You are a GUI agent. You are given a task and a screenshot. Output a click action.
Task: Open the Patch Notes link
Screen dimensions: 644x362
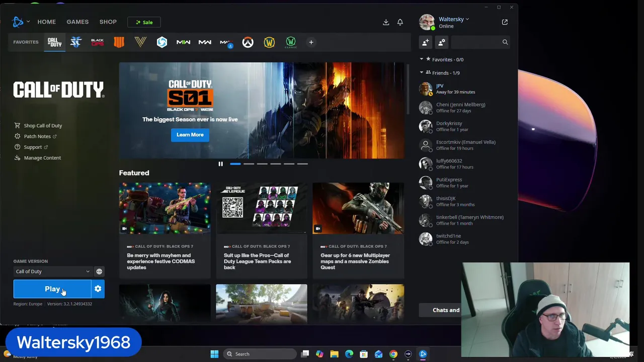click(35, 136)
